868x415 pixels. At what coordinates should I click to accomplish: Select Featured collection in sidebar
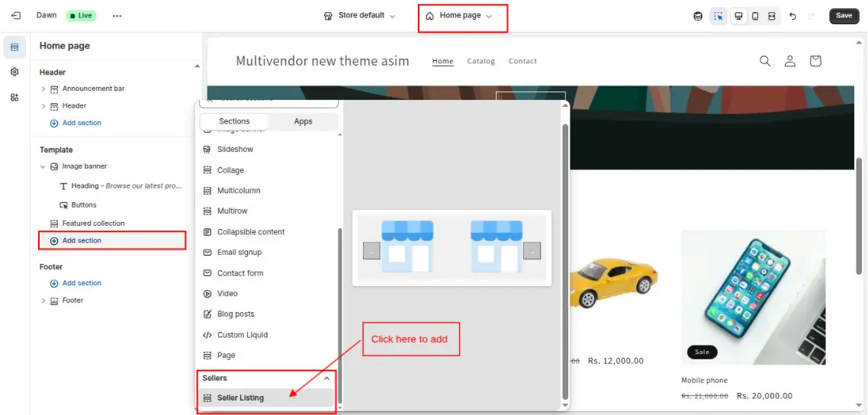[x=88, y=224]
